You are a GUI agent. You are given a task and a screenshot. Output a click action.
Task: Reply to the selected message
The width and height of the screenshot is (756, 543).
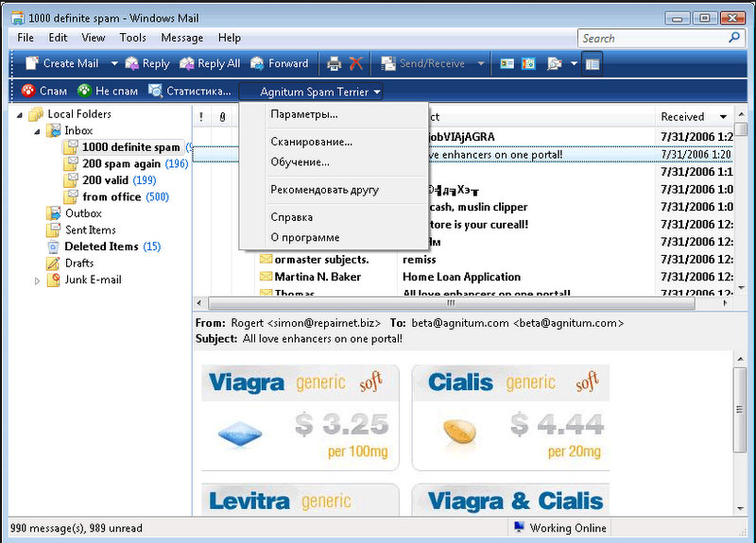coord(147,63)
